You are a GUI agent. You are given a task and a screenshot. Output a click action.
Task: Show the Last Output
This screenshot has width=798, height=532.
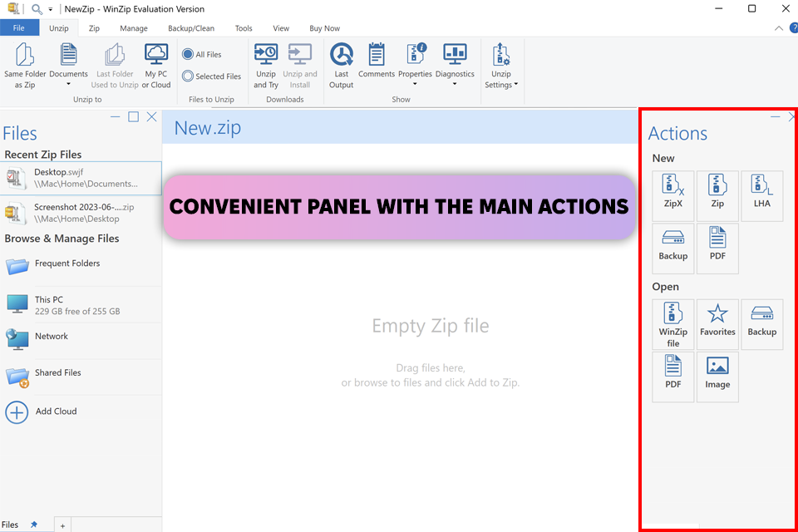tap(341, 66)
